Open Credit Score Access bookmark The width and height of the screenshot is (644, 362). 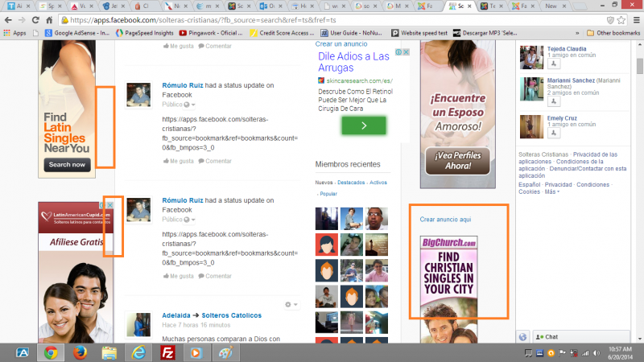283,33
